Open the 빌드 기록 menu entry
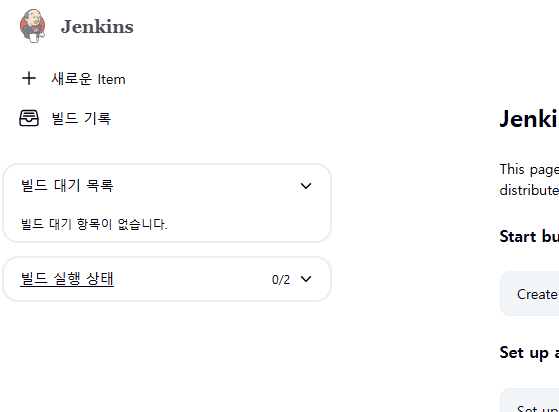Screen dimensions: 559x412 (65, 118)
